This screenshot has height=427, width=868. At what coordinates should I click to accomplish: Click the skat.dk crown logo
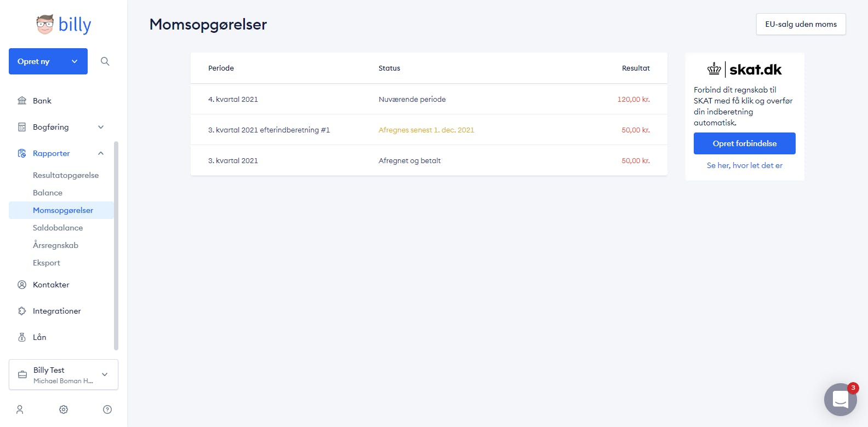(714, 69)
